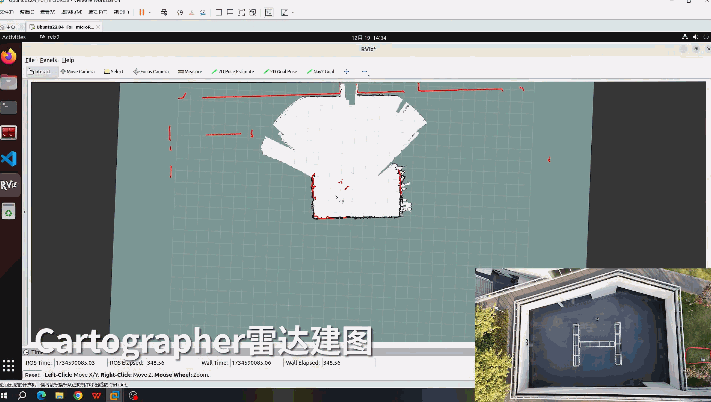Open the volume indicator in Ubuntu top bar
The height and width of the screenshot is (402, 711).
pyautogui.click(x=696, y=37)
